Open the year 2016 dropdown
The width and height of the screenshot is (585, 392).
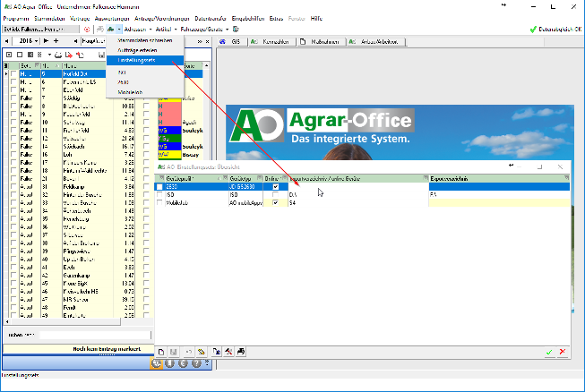pos(36,41)
